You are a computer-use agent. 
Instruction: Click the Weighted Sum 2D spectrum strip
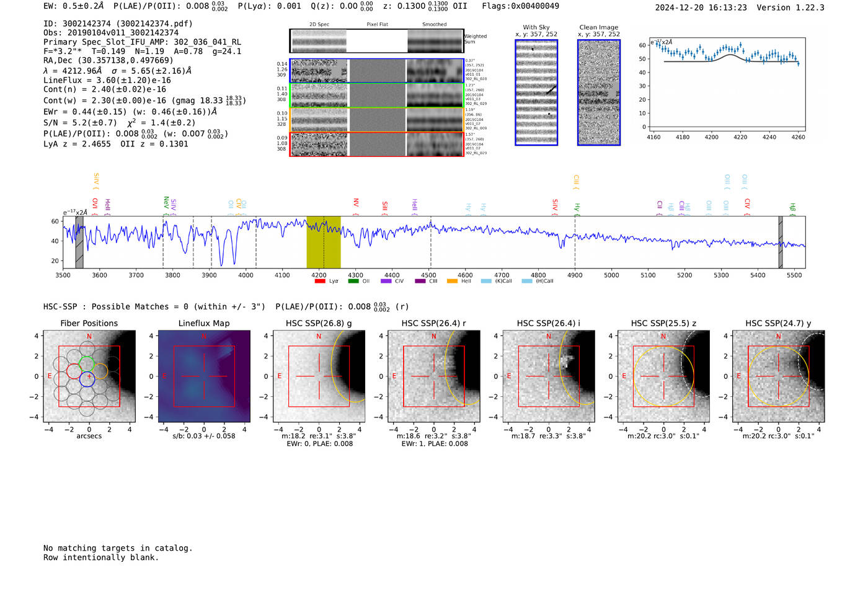pyautogui.click(x=377, y=41)
